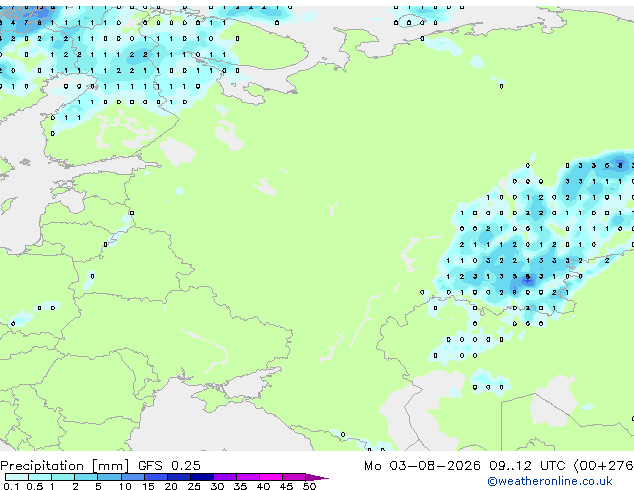The image size is (634, 490).
Task: Click the date '03-08-2026'
Action: pyautogui.click(x=435, y=466)
